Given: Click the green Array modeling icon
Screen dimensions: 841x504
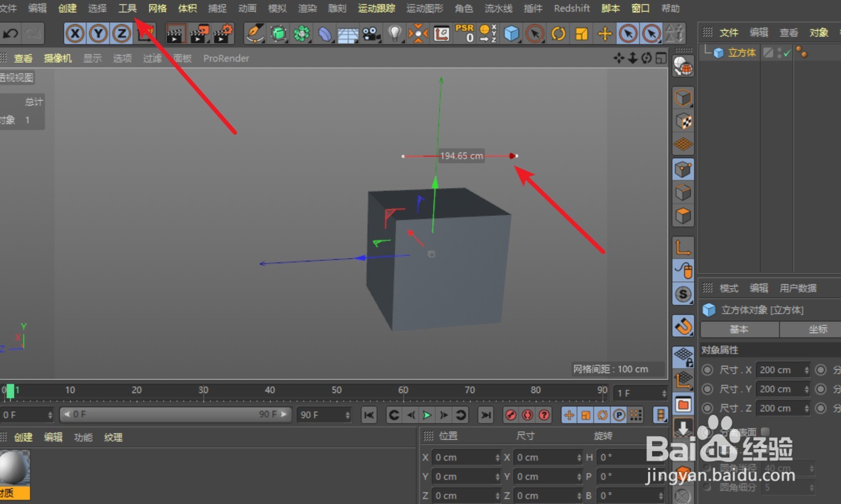Looking at the screenshot, I should [302, 34].
